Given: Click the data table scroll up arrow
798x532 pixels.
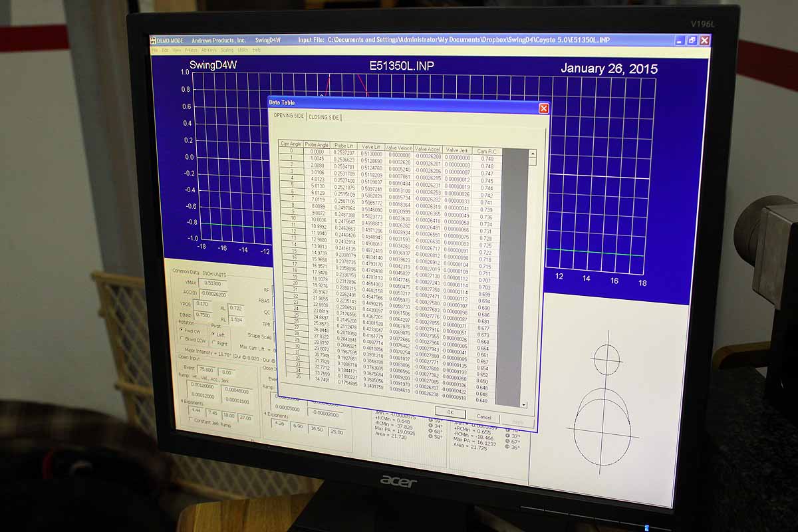Looking at the screenshot, I should coord(531,154).
